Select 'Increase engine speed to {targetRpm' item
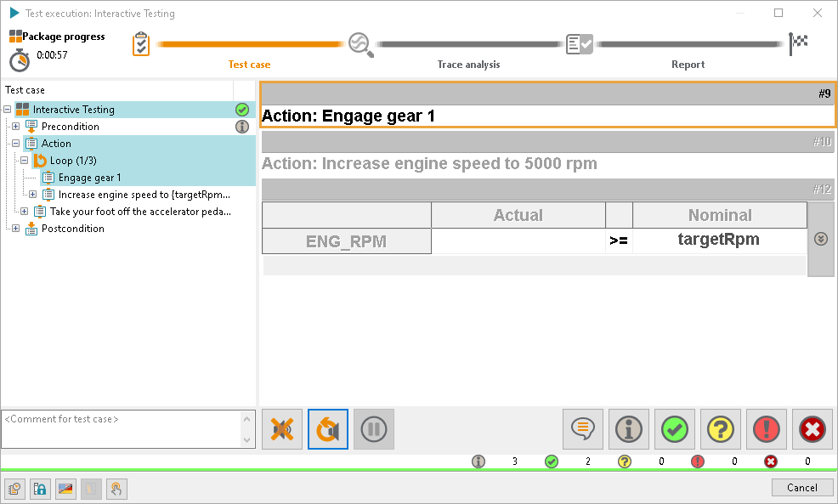838x504 pixels. click(x=144, y=195)
